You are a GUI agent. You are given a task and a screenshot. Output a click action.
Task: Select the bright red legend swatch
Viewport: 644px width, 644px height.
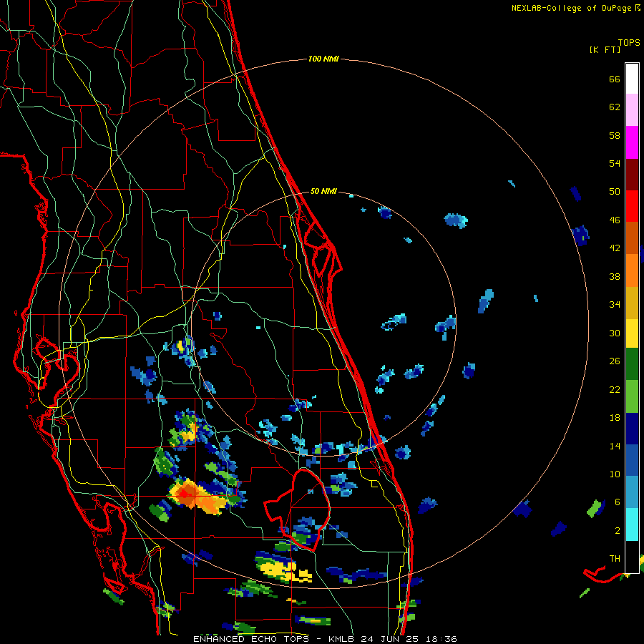[x=632, y=206]
